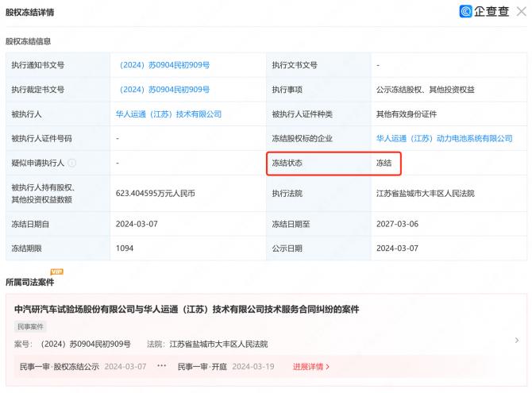Open the 中汽研汽车试验场 technical service dispute case title
The image size is (532, 393).
click(187, 309)
